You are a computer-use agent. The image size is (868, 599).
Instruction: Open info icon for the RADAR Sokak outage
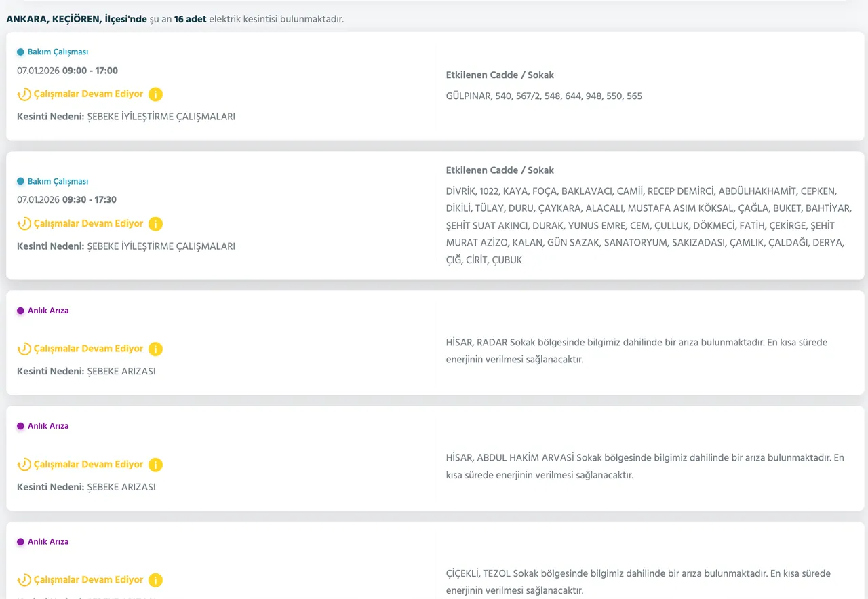[155, 349]
